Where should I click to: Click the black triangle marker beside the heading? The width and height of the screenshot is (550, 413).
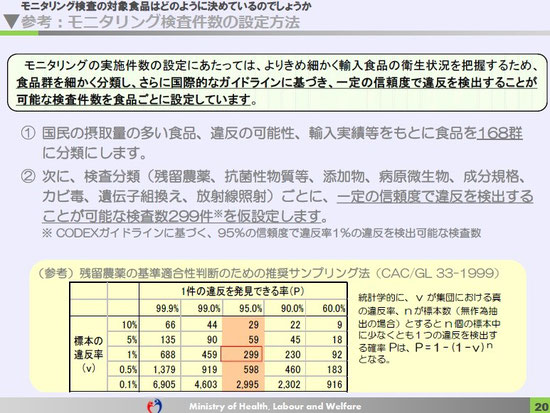pos(11,22)
